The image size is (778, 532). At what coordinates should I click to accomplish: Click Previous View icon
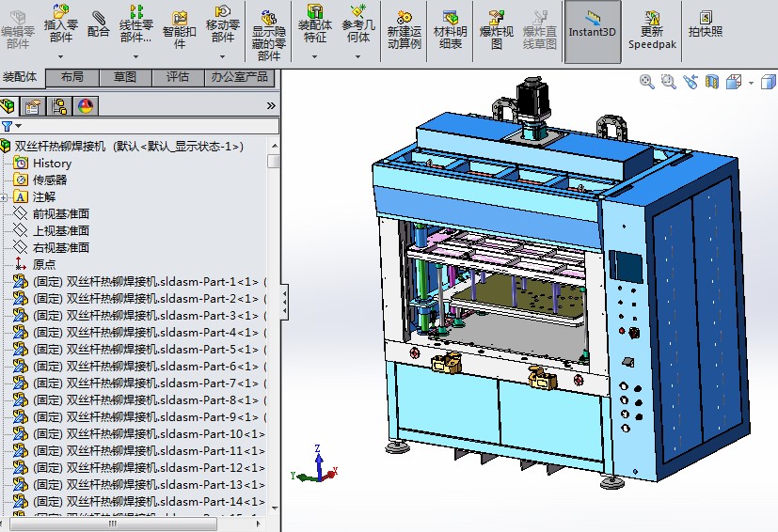691,82
